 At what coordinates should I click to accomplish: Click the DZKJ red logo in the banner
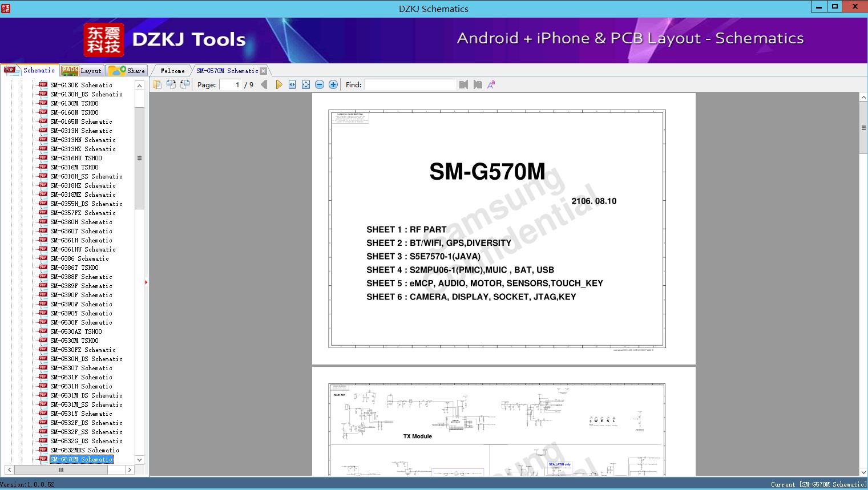[x=103, y=40]
